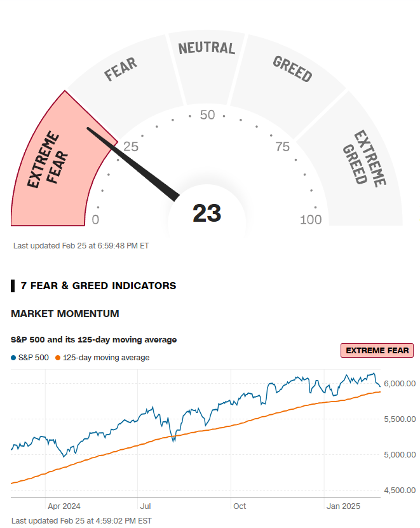
Task: Click the black bar beside 7 Fear & Greed Indicators
Action: coord(13,285)
